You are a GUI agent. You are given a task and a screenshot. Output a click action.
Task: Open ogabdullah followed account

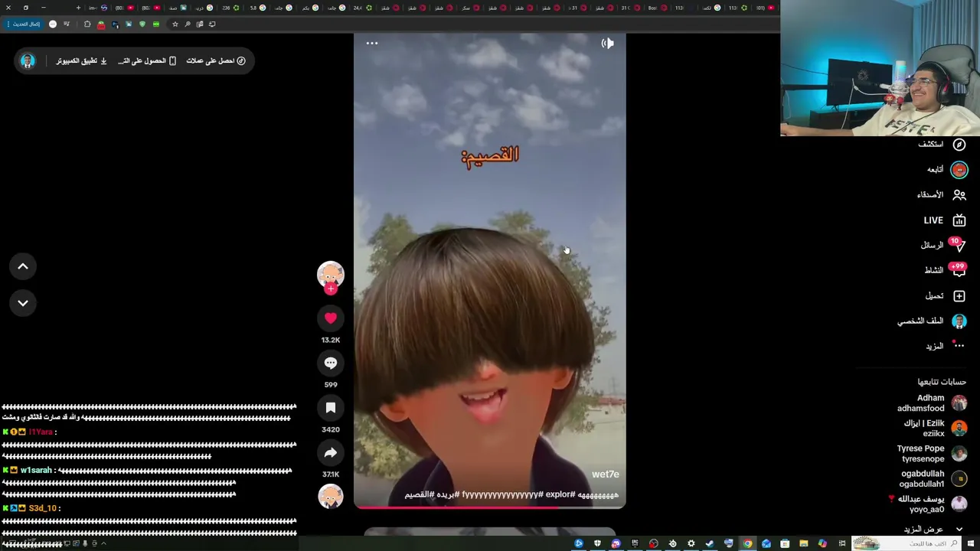click(x=933, y=479)
